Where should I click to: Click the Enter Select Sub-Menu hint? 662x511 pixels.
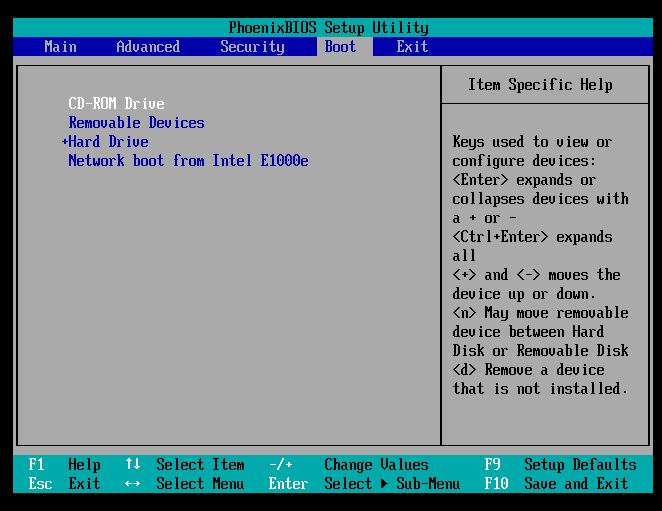(x=364, y=483)
